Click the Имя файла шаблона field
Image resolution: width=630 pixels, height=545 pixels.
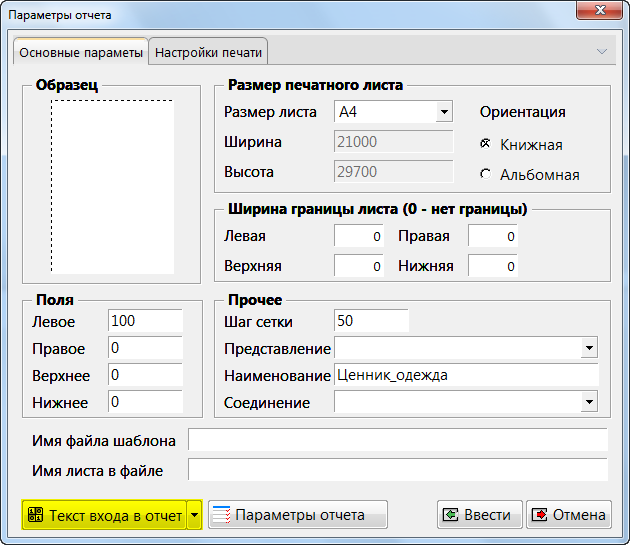(x=398, y=440)
